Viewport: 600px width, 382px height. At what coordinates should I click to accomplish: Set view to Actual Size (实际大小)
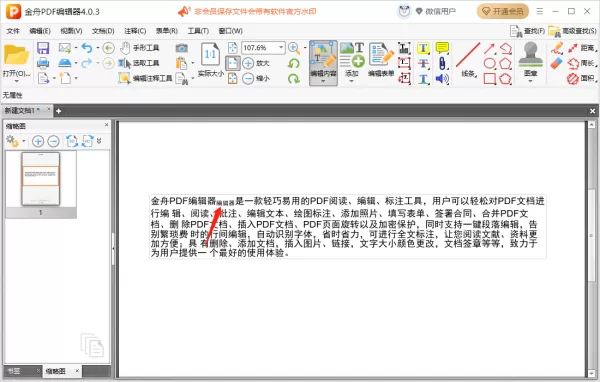(x=210, y=60)
